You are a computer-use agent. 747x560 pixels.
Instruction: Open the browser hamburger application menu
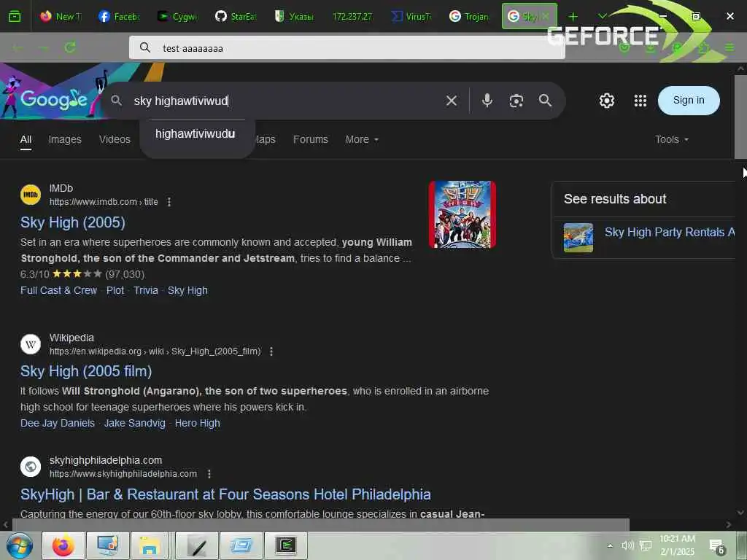click(729, 47)
